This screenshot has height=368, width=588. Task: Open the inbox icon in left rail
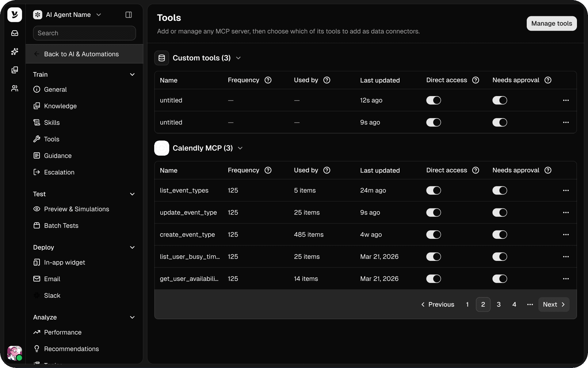[x=15, y=33]
